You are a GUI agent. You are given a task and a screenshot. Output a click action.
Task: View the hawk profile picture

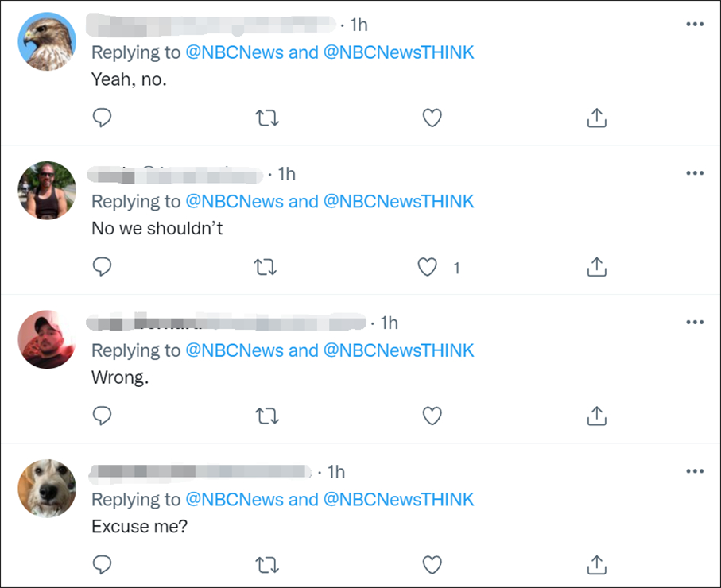pos(47,41)
